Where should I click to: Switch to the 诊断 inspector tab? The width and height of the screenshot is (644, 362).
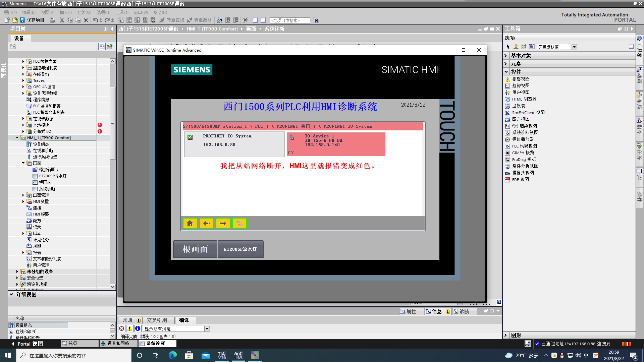coord(464,311)
